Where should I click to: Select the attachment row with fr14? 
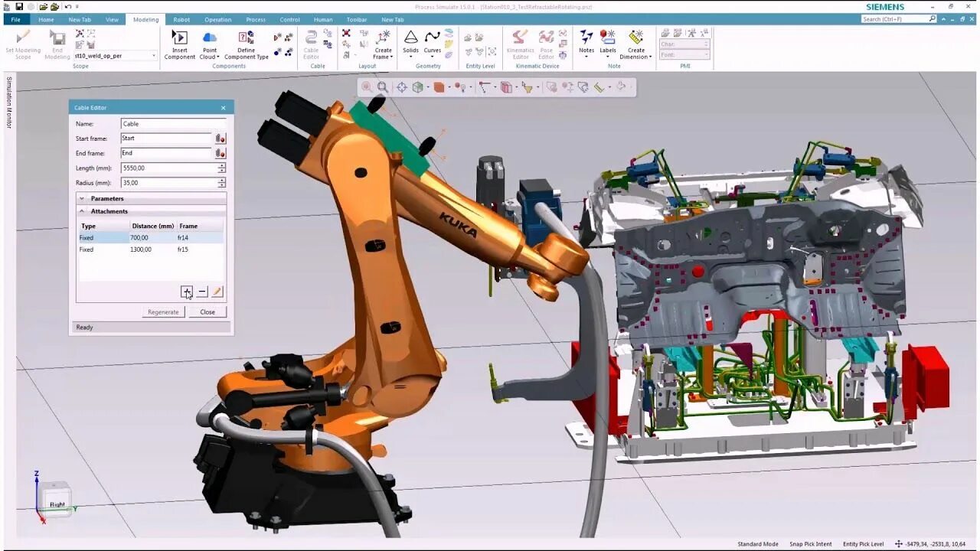[151, 238]
